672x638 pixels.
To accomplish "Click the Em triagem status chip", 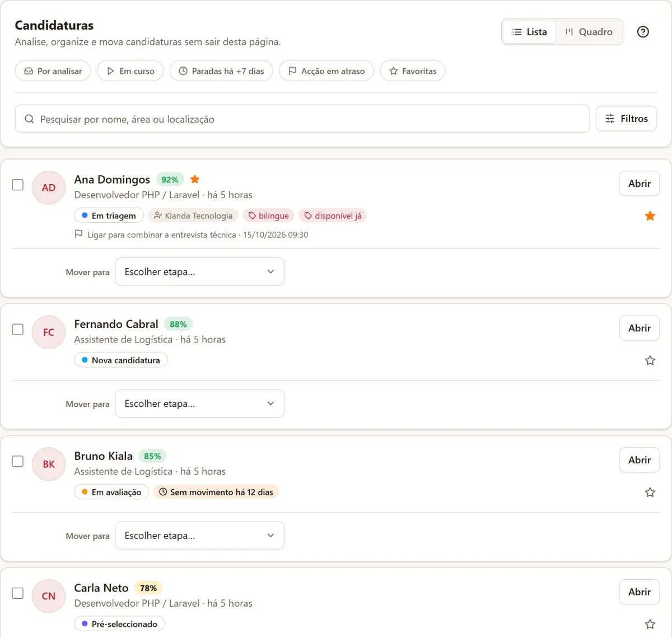I will (x=109, y=215).
